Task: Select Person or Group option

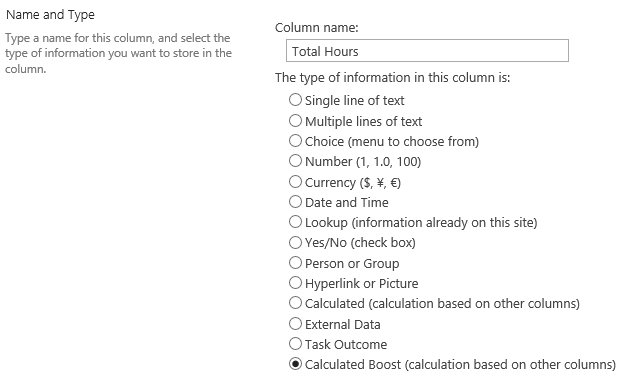Action: 295,262
